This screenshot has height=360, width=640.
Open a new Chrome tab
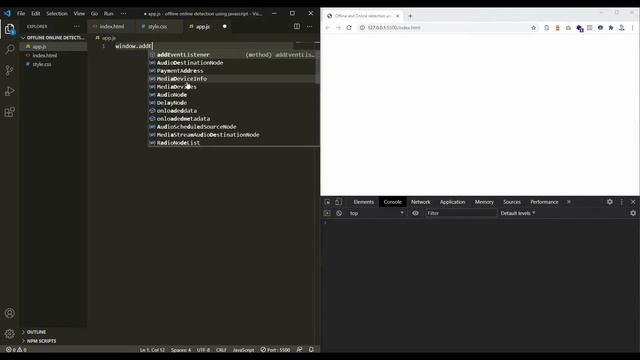tap(410, 16)
